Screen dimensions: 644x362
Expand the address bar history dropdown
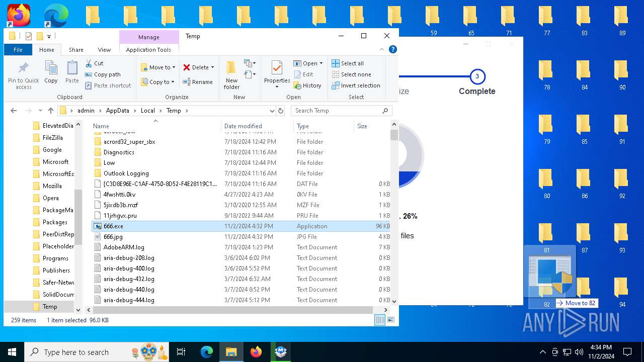coord(272,111)
